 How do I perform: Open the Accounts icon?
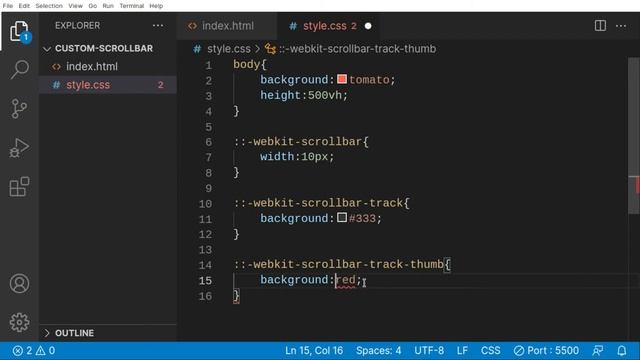click(19, 284)
